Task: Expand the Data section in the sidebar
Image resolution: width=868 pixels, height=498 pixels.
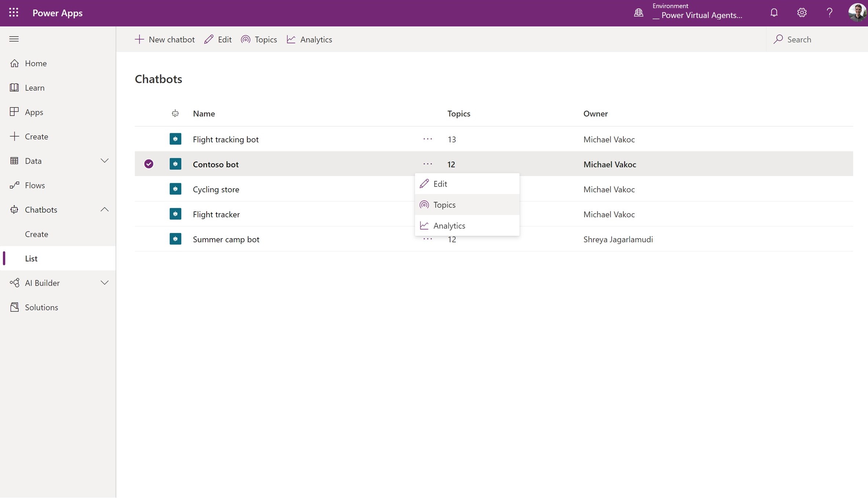Action: 104,161
